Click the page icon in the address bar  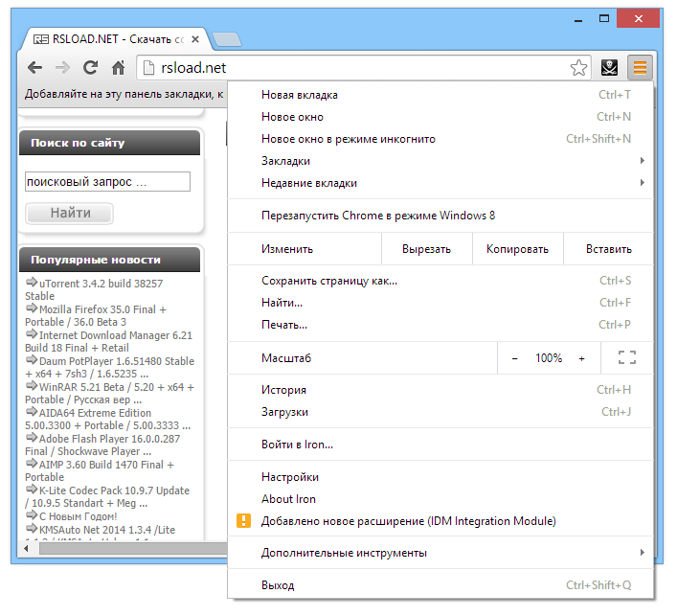point(148,68)
